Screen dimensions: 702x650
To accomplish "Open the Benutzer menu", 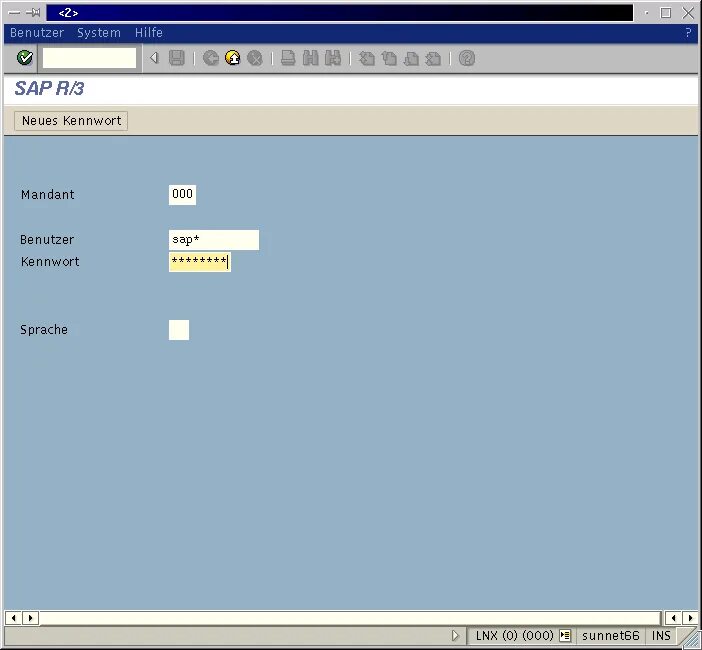I will (37, 33).
